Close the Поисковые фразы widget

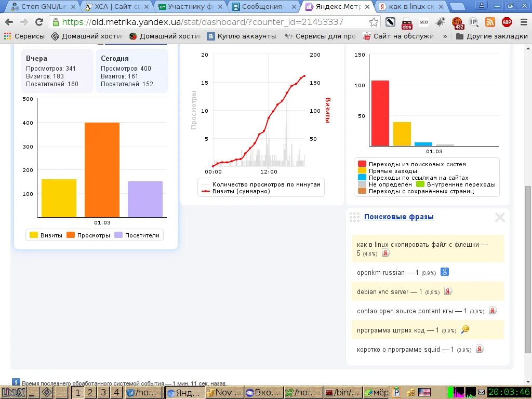500,217
